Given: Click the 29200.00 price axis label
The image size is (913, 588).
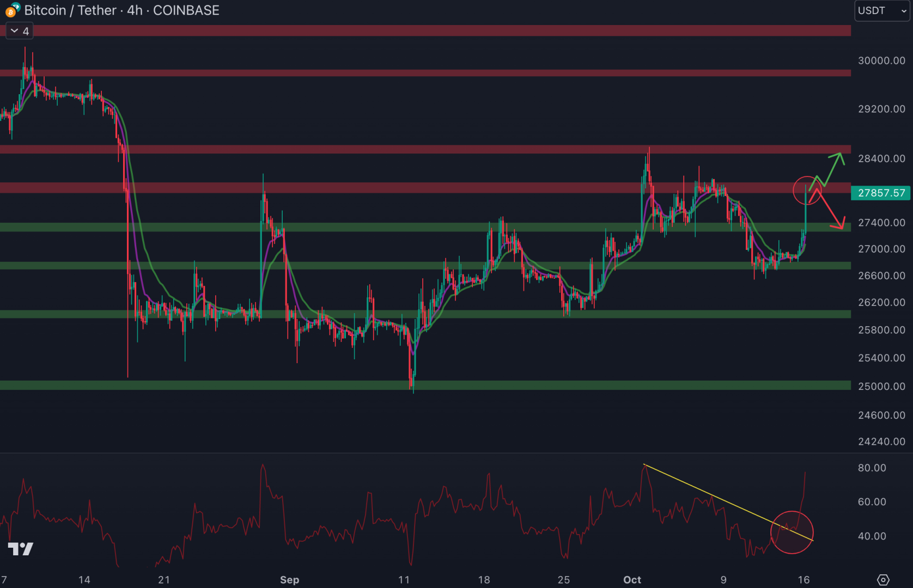Looking at the screenshot, I should [881, 109].
